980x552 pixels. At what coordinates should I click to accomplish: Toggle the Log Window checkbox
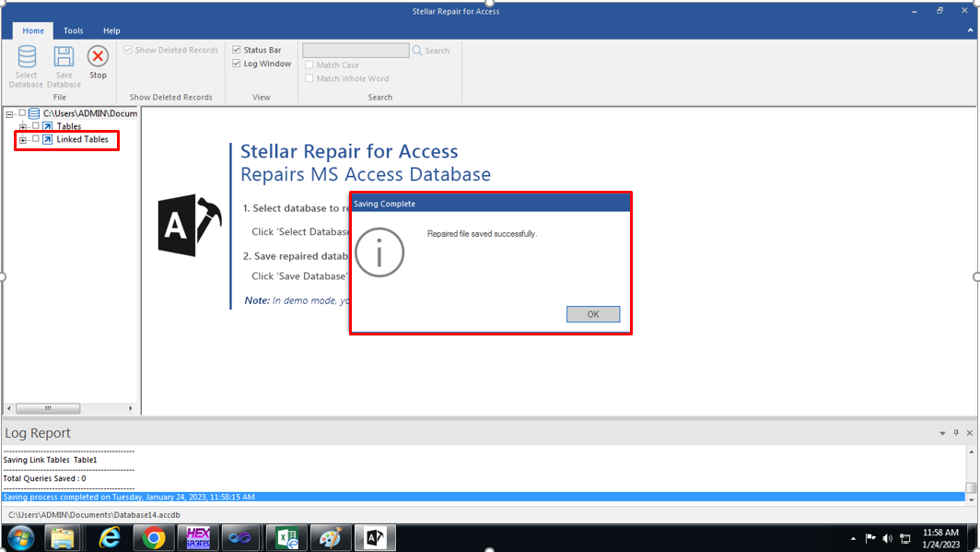tap(237, 64)
